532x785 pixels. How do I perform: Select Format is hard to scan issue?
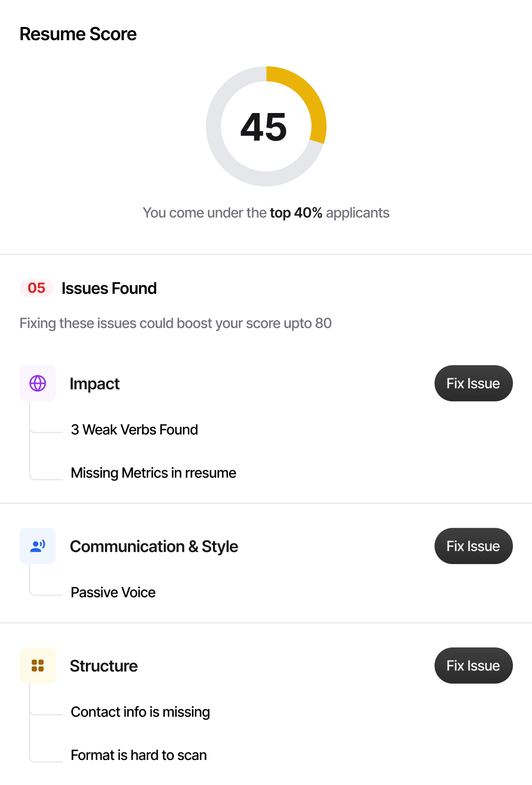click(x=139, y=755)
